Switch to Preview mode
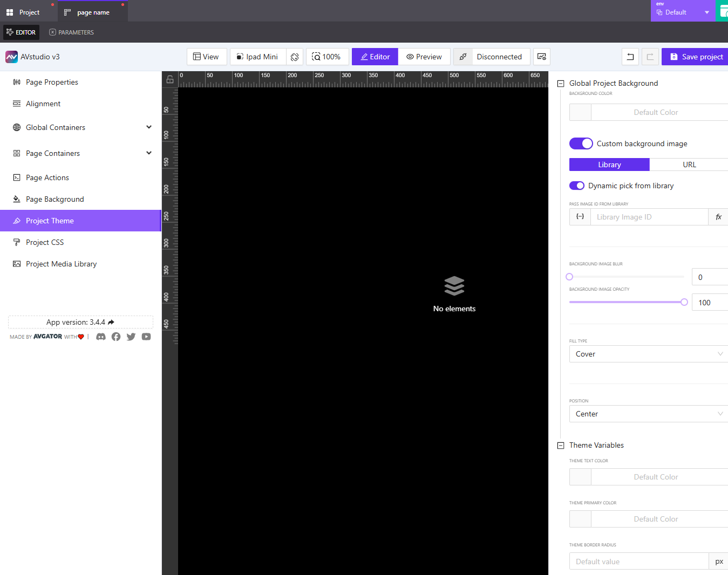728x575 pixels. [x=424, y=57]
